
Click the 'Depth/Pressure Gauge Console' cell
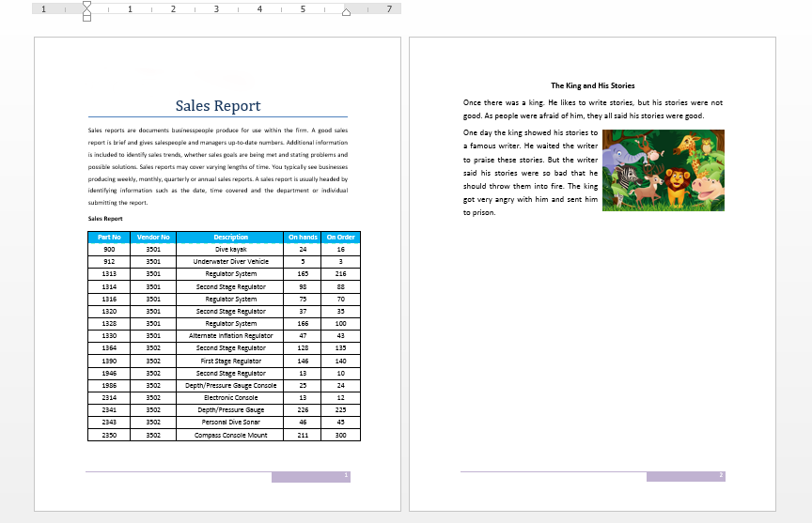(x=230, y=385)
